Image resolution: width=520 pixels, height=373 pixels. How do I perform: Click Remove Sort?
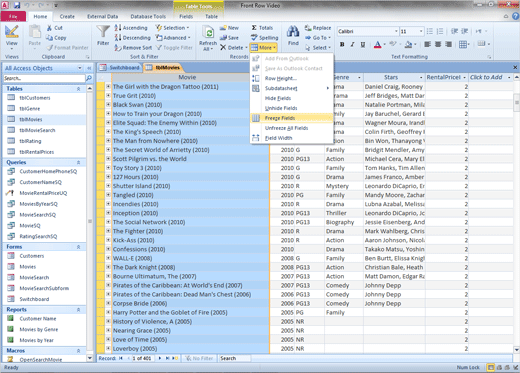click(133, 48)
